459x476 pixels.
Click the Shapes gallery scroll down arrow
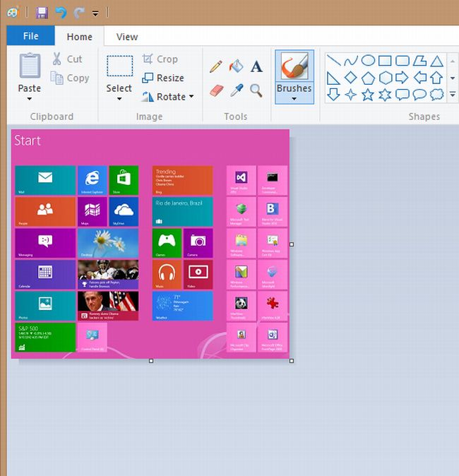pos(453,78)
